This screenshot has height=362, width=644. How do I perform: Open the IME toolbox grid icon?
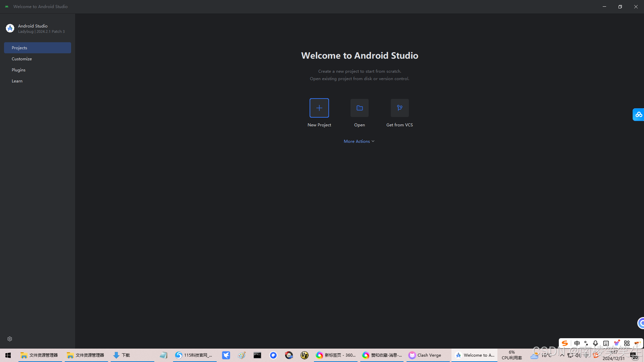pyautogui.click(x=627, y=343)
